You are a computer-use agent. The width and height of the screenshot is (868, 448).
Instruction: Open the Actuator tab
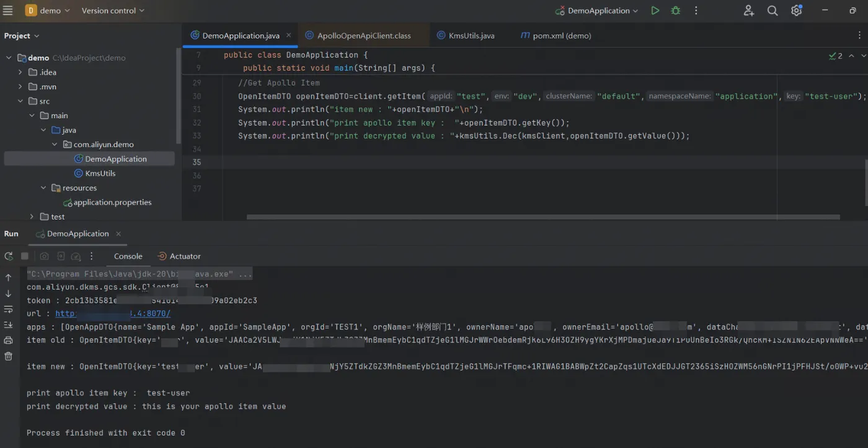(x=179, y=256)
